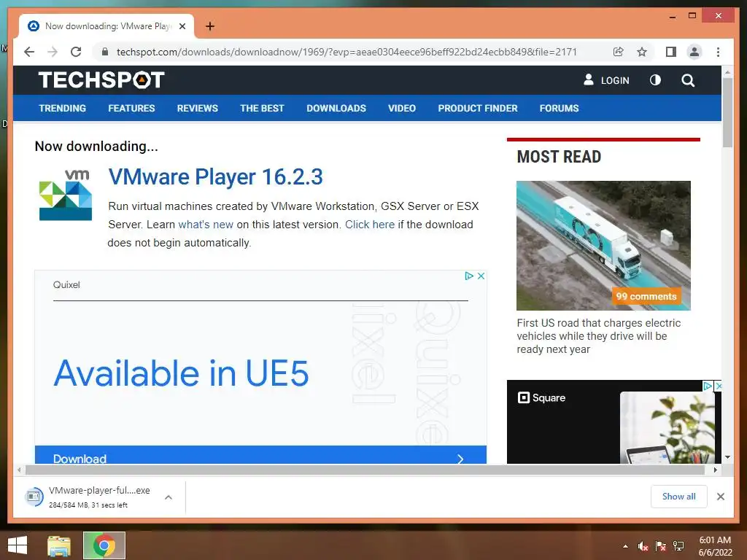Screen dimensions: 747x560
Task: Toggle dark mode contrast icon
Action: tap(656, 80)
